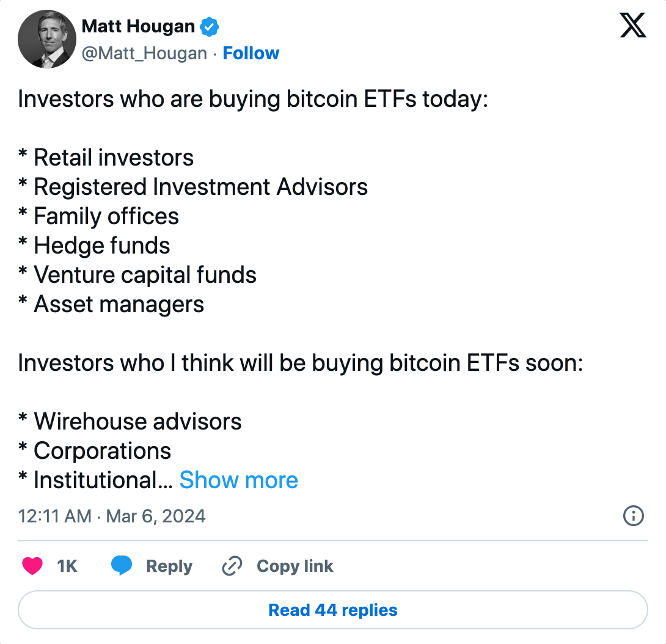Click the "Registered Investment Advisors" line
Screen dimensions: 666x644
click(200, 187)
